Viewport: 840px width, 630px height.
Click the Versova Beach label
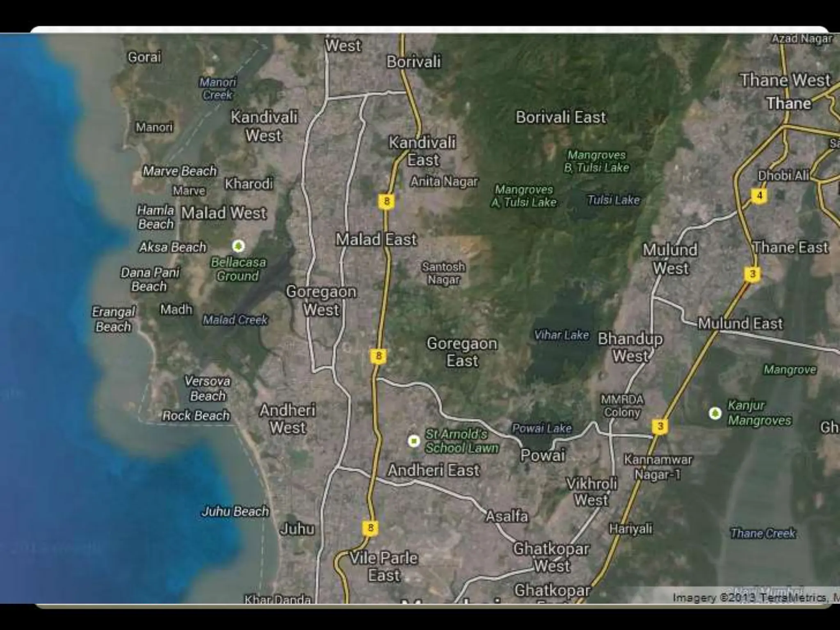[207, 388]
